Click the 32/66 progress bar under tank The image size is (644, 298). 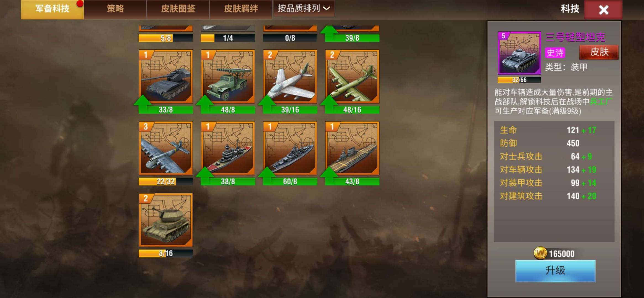tap(519, 80)
